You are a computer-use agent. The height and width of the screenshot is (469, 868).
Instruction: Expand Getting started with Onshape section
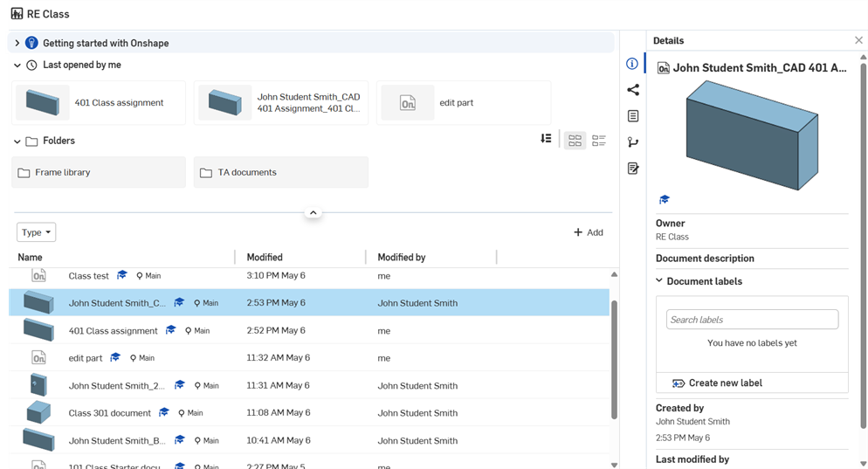(17, 43)
